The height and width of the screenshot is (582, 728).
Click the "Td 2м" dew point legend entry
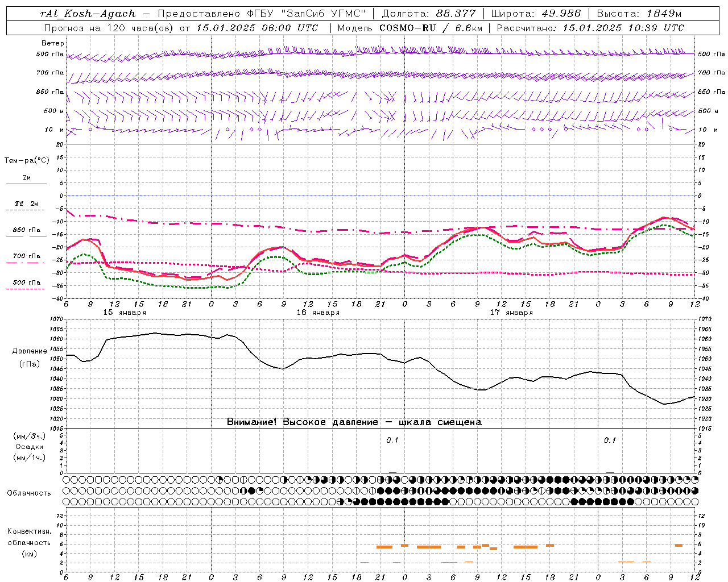click(x=27, y=203)
